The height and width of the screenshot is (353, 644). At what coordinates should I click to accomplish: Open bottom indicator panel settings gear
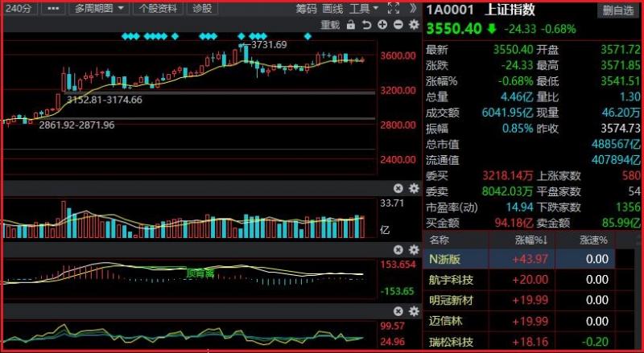click(414, 311)
